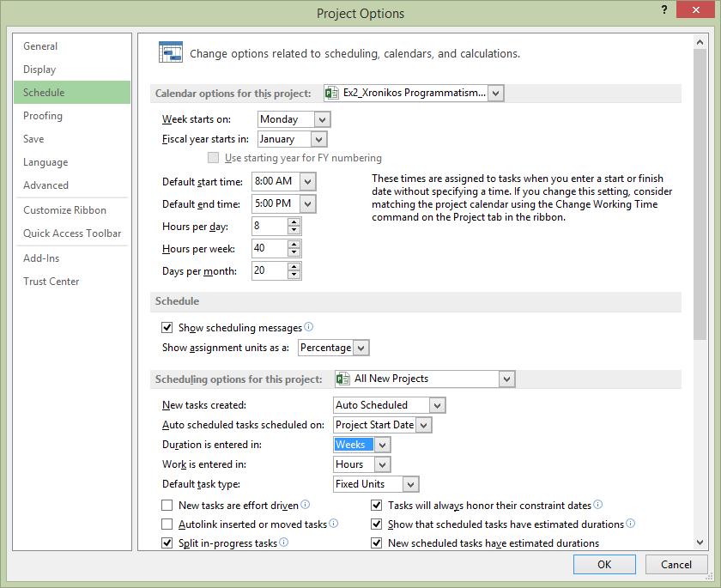Select General in the options sidebar
Screen dimensions: 721x588
(x=72, y=46)
